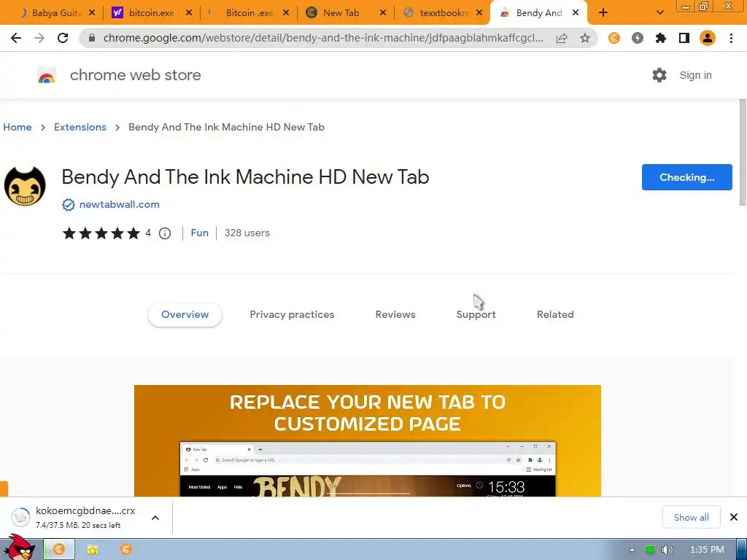The height and width of the screenshot is (560, 747).
Task: Open the Support tab
Action: pyautogui.click(x=476, y=315)
